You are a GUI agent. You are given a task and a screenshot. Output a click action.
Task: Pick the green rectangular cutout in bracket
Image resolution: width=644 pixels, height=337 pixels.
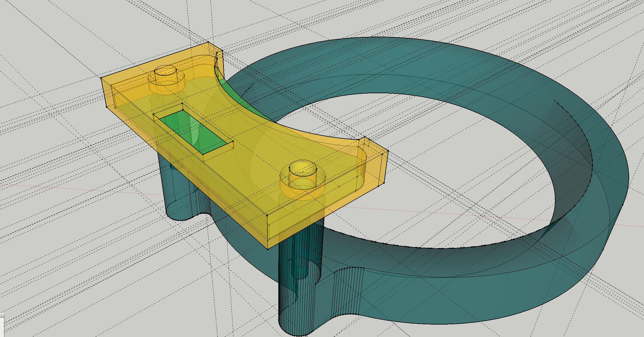tap(193, 132)
